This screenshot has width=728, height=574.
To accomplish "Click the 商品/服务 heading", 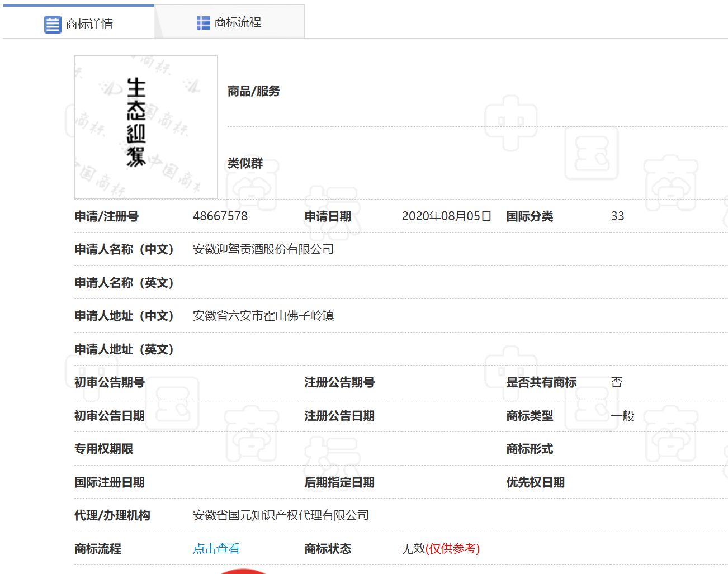I will [253, 91].
